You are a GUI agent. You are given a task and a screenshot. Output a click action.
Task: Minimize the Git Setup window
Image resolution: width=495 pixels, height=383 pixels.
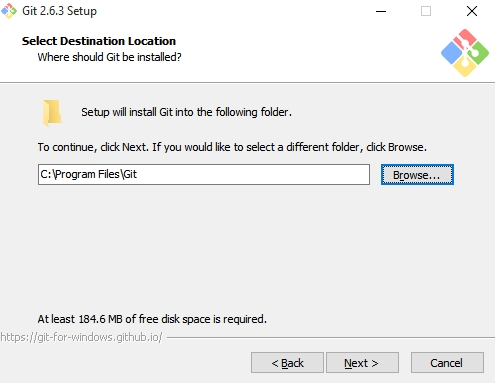point(381,11)
